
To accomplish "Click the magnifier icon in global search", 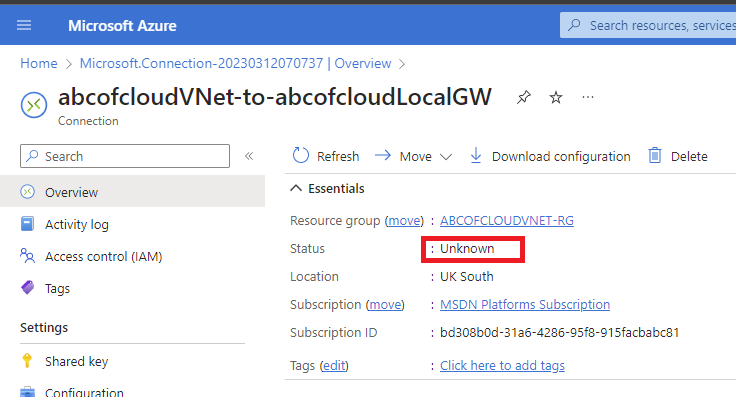I will tap(574, 25).
